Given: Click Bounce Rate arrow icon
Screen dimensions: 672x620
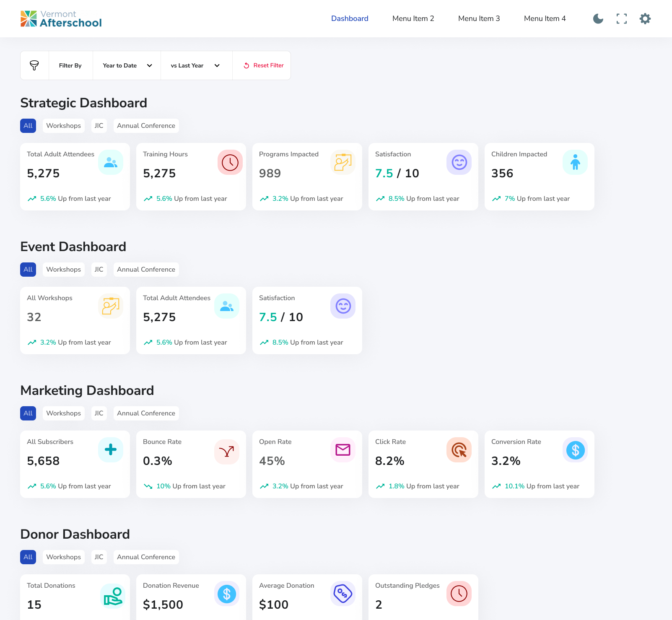Looking at the screenshot, I should [227, 451].
